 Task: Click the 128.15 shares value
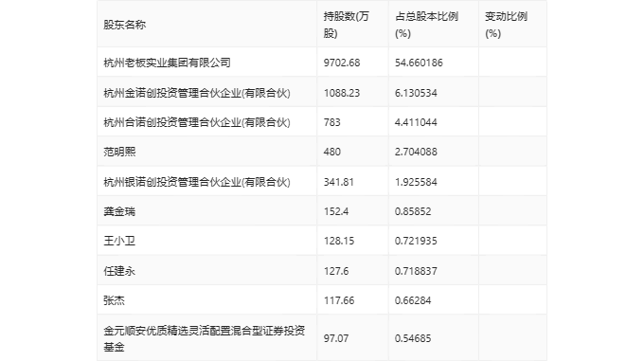[x=339, y=241]
